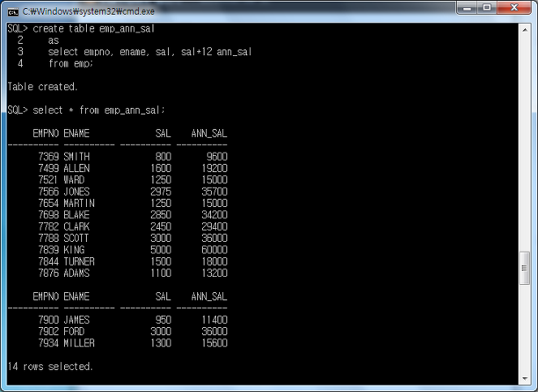Viewport: 538px width, 392px height.
Task: Click the JAMES employee name
Action: pyautogui.click(x=76, y=321)
